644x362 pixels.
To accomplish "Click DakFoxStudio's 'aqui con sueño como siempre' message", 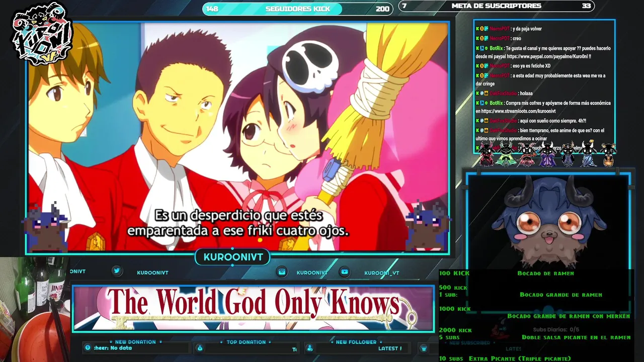I will pyautogui.click(x=531, y=121).
